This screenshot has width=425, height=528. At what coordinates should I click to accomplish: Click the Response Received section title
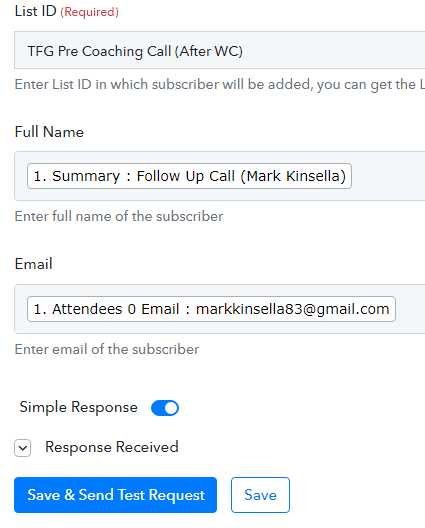point(112,447)
